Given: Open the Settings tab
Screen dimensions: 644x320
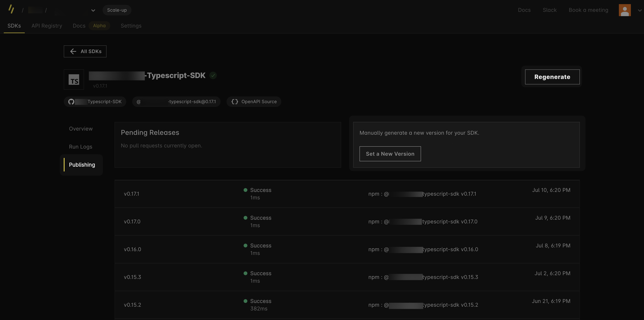Looking at the screenshot, I should pyautogui.click(x=131, y=26).
